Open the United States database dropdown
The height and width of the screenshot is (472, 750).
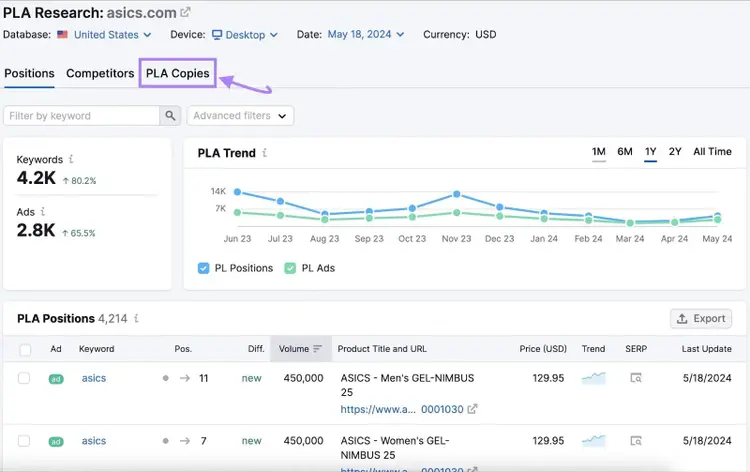pos(112,34)
